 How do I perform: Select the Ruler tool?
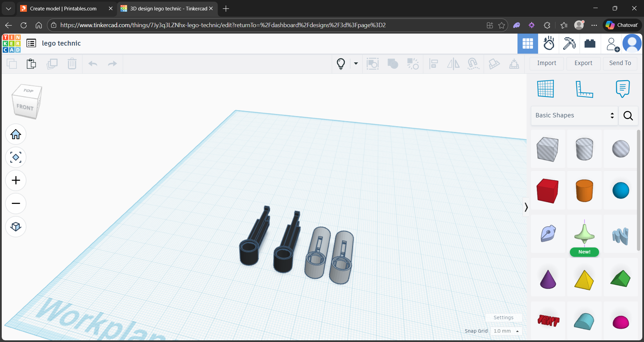point(584,89)
